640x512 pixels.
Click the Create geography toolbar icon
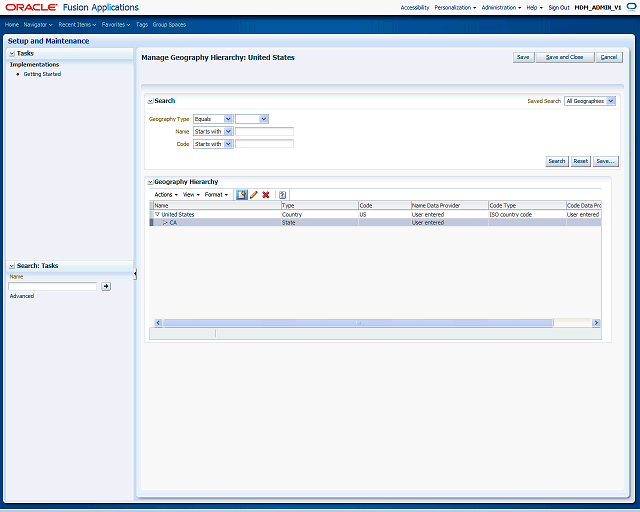[x=242, y=195]
